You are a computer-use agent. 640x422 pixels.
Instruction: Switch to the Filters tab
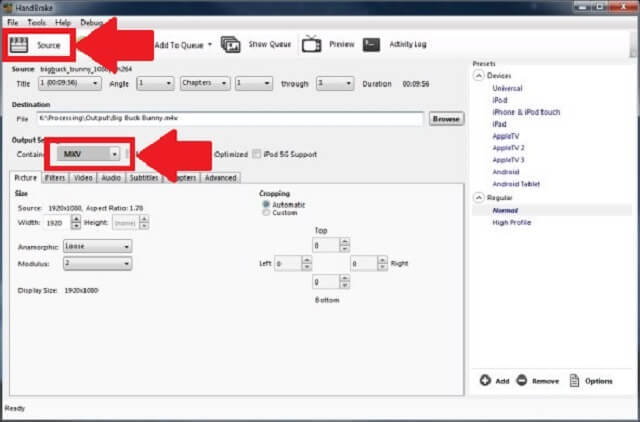55,178
